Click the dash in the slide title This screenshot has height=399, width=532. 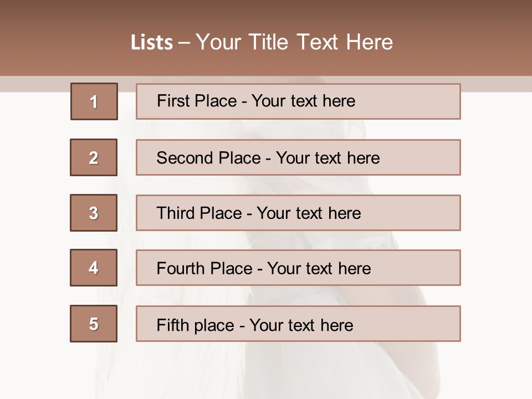pyautogui.click(x=184, y=43)
